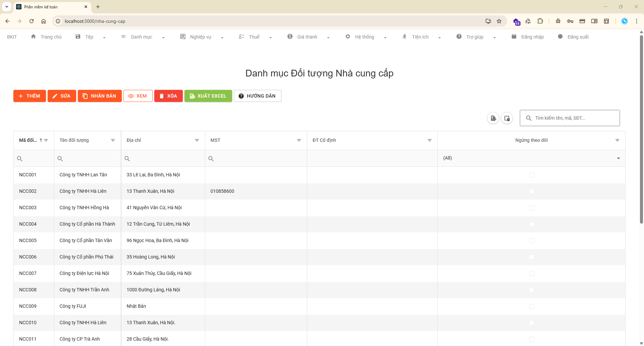Open browser profile avatar icon

point(625,21)
